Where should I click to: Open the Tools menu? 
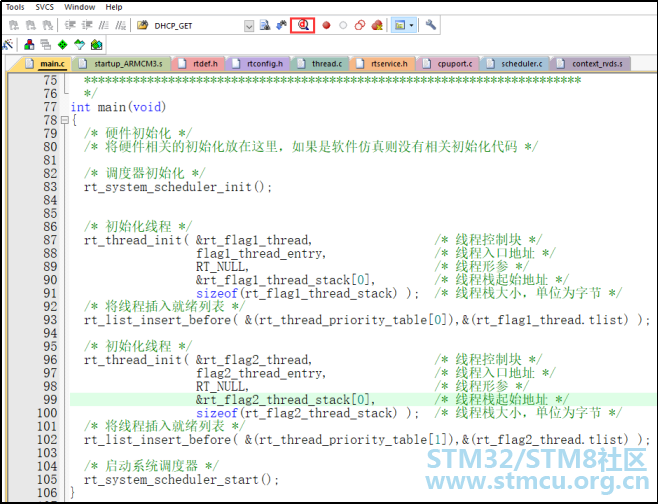(x=15, y=7)
